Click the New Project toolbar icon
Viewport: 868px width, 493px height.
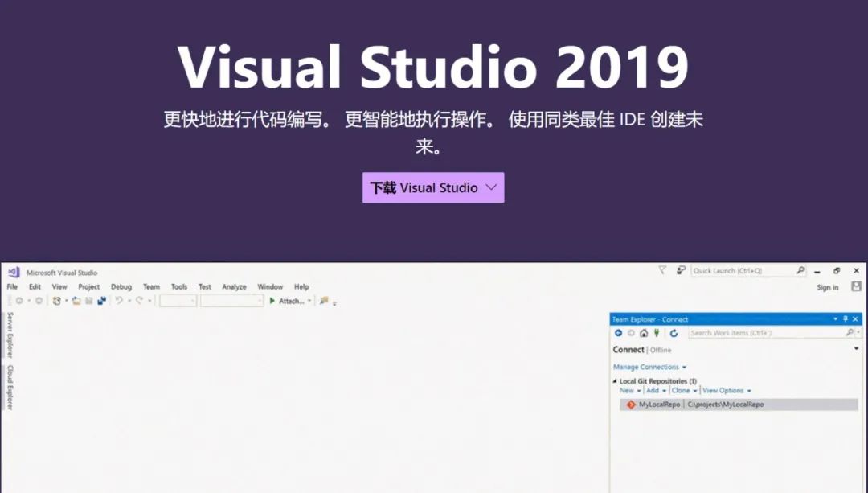pos(56,301)
